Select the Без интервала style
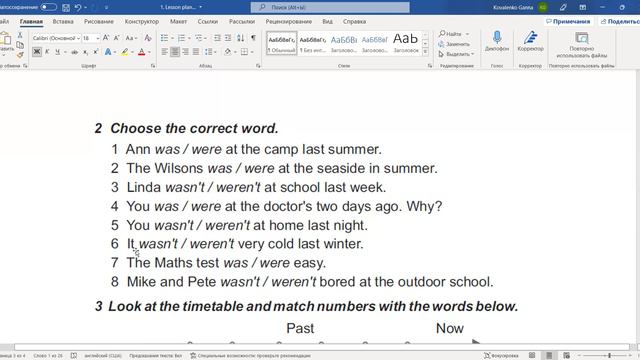640x360 pixels. click(313, 43)
